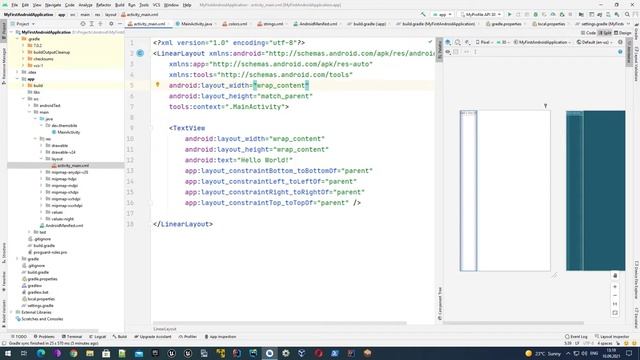Open the Problems tool window
This screenshot has height=360, width=640.
coord(44,337)
